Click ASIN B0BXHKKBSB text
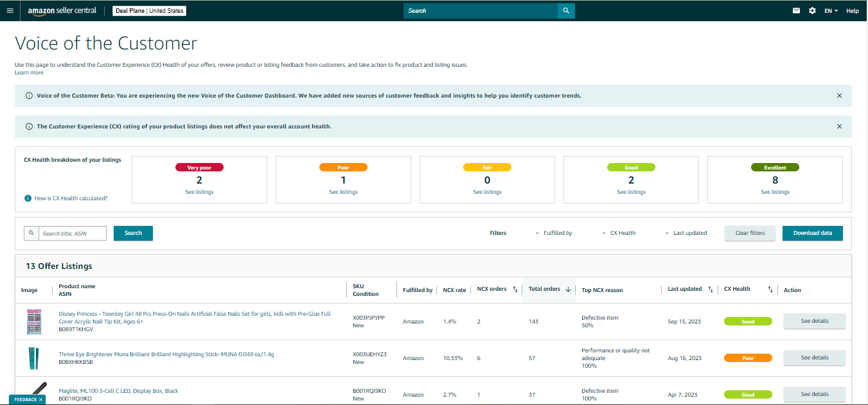Screen dimensions: 868x405 coord(76,362)
